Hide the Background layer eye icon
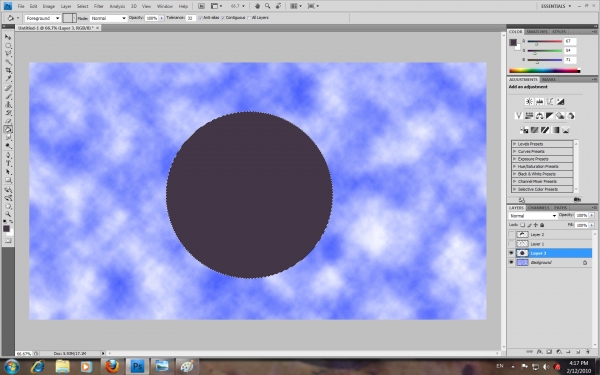This screenshot has height=375, width=600. 511,262
